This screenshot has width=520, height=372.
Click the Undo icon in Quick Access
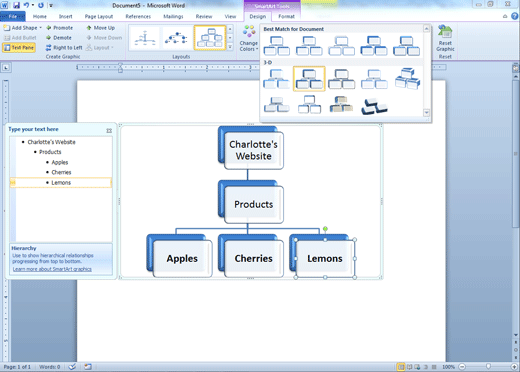pyautogui.click(x=26, y=5)
